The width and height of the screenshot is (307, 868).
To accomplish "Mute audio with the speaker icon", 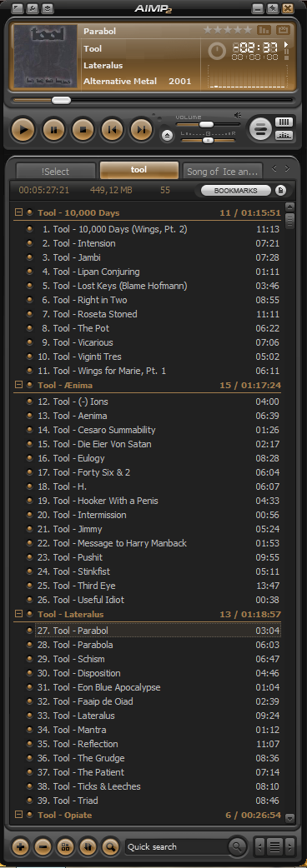I will tap(238, 116).
